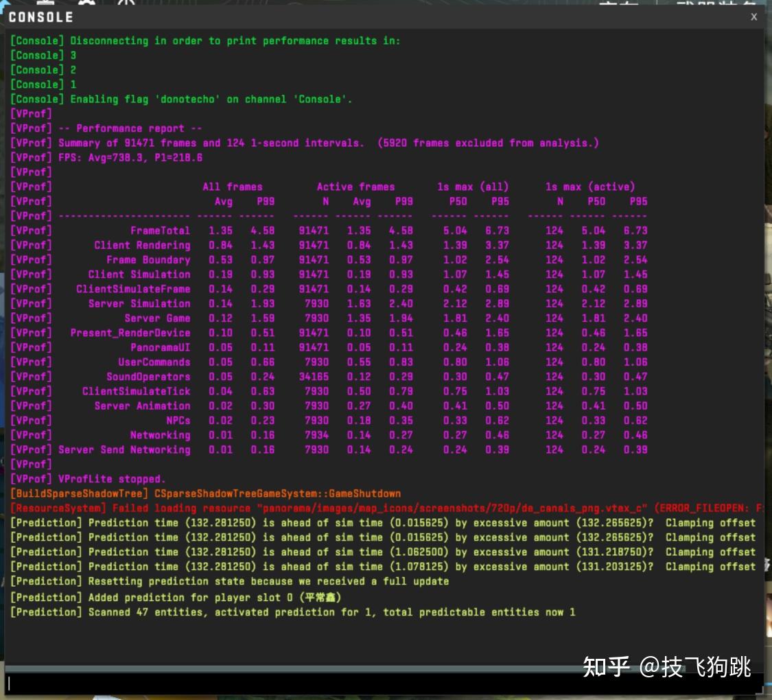Click the NPCs row label
This screenshot has width=772, height=700.
coord(178,421)
